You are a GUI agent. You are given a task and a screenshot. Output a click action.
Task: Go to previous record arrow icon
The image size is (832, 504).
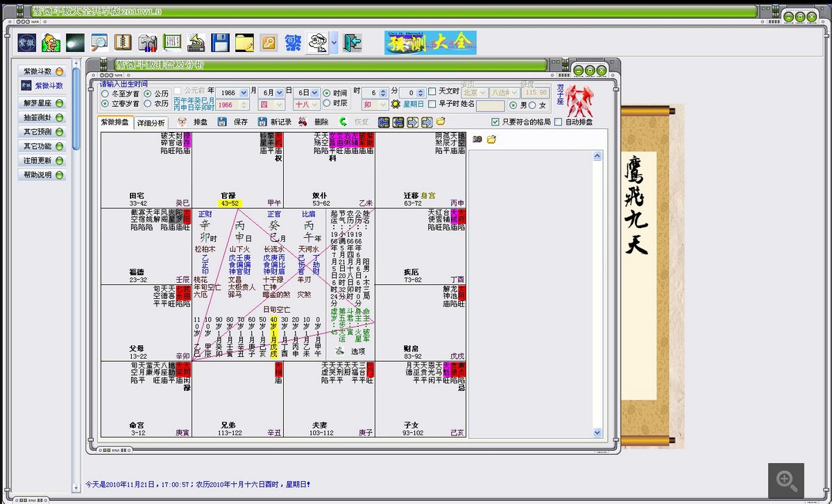click(x=398, y=123)
